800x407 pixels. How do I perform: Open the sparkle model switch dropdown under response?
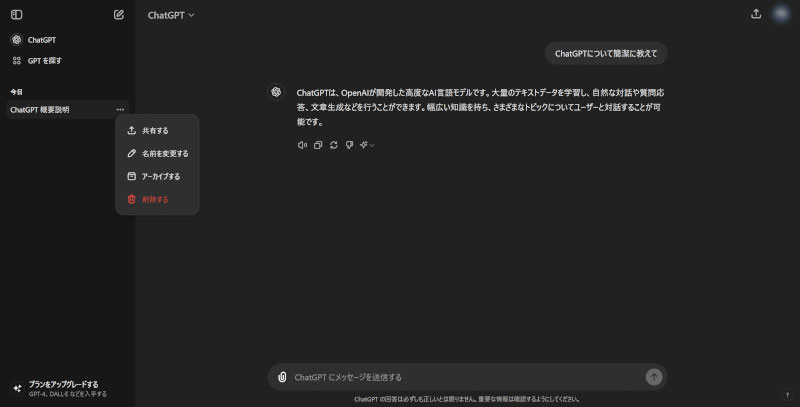point(367,145)
